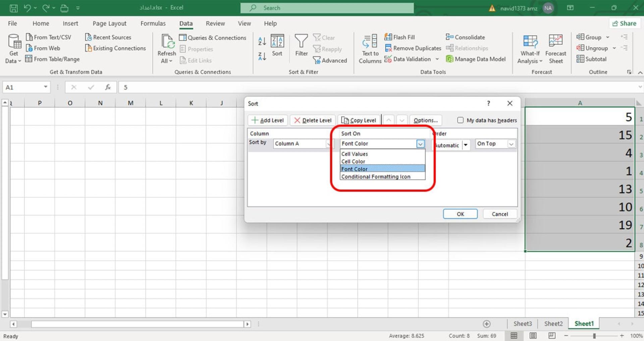This screenshot has width=644, height=341.
Task: Expand the Automatic color order dropdown
Action: click(466, 145)
